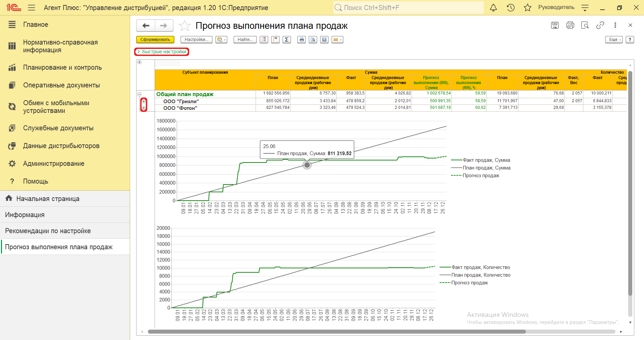Image resolution: width=644 pixels, height=340 pixels.
Task: Click the Сформировать button
Action: click(155, 40)
